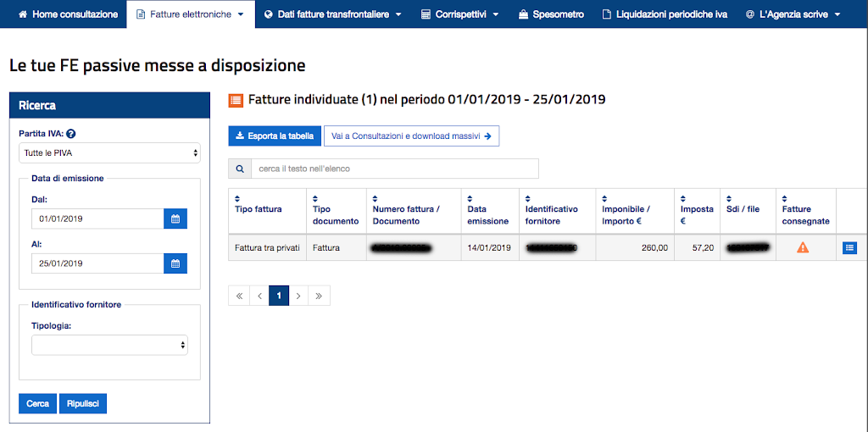The image size is (868, 432).
Task: Expand the Tipologia dropdown
Action: coord(109,345)
